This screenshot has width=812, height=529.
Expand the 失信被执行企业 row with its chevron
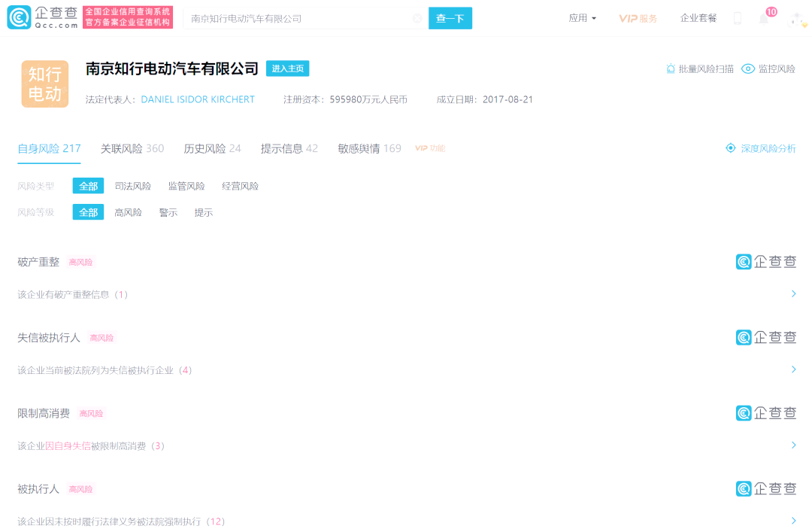(x=793, y=369)
